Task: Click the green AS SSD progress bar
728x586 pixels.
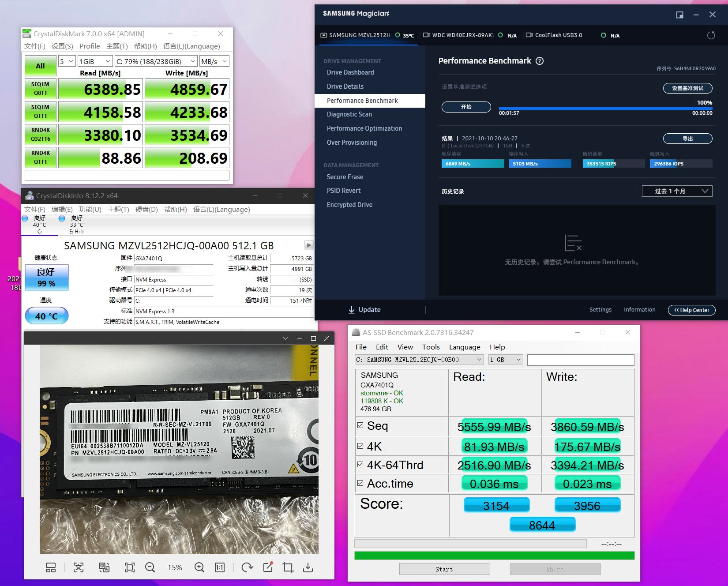Action: tap(495, 556)
